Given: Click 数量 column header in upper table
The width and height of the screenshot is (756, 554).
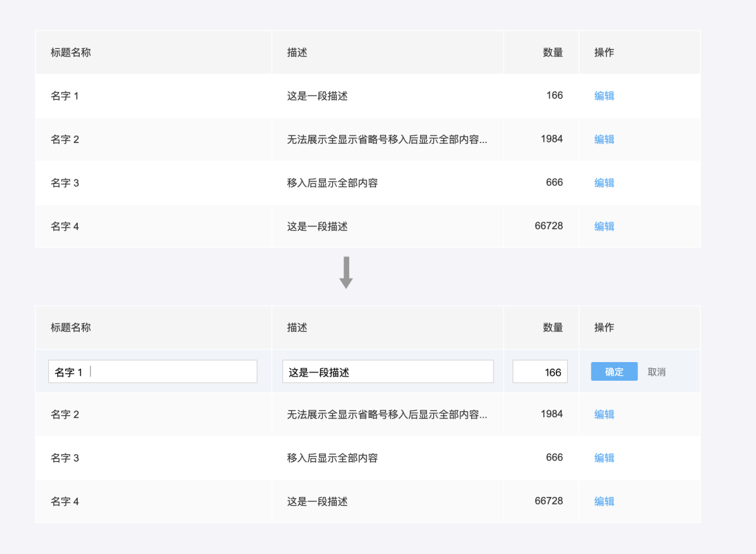Looking at the screenshot, I should [553, 53].
